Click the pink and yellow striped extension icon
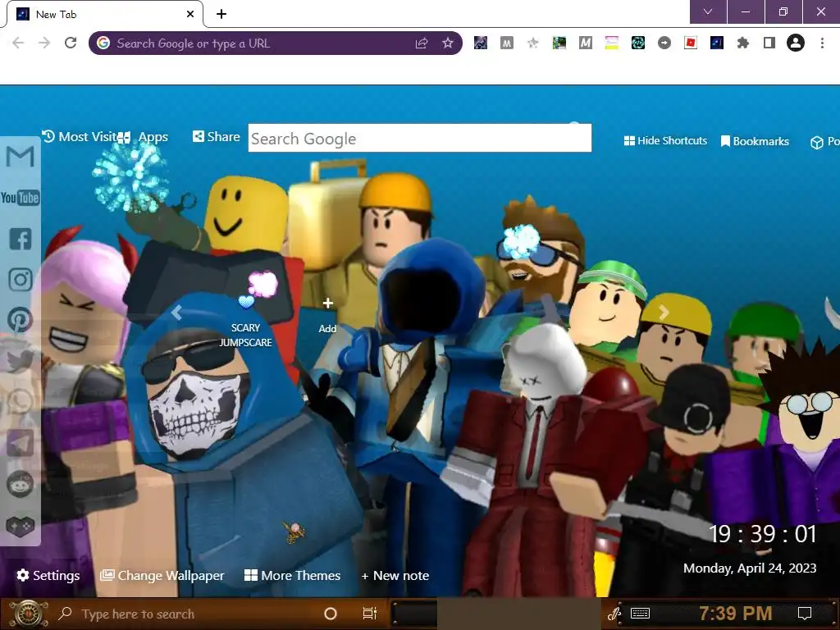The height and width of the screenshot is (630, 840). click(612, 43)
